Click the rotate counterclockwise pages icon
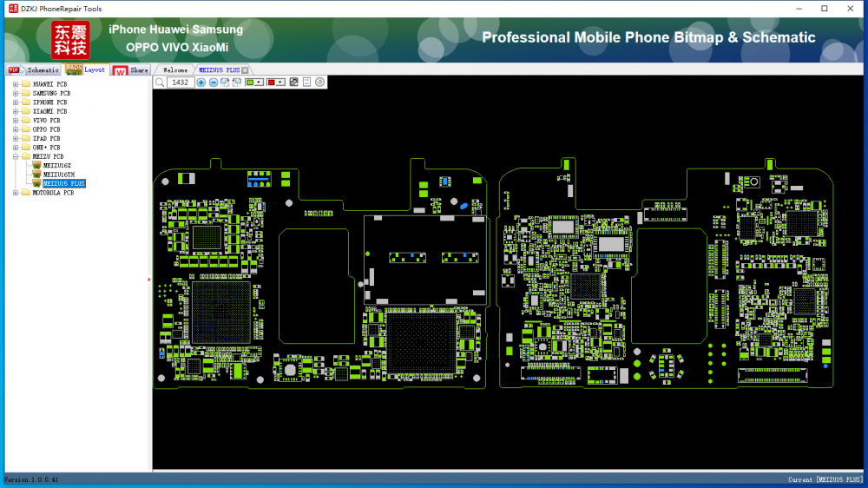This screenshot has height=488, width=868. coord(236,82)
